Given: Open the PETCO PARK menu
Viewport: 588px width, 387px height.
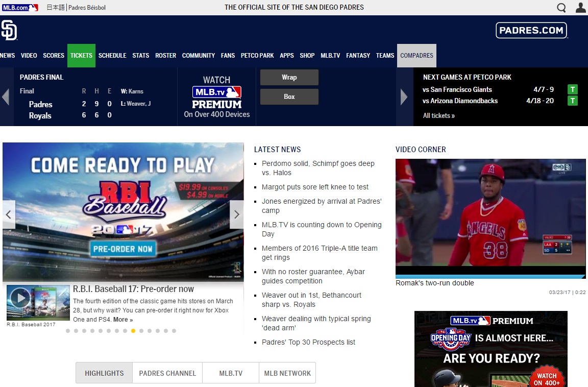Looking at the screenshot, I should coord(257,56).
